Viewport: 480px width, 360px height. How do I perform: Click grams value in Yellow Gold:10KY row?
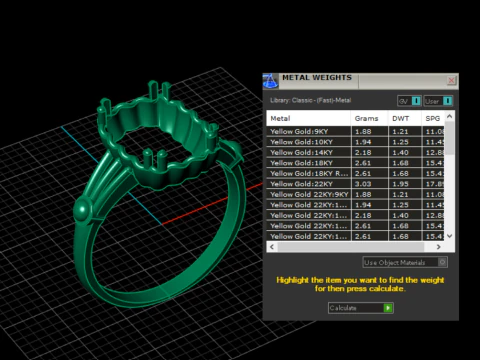369,142
